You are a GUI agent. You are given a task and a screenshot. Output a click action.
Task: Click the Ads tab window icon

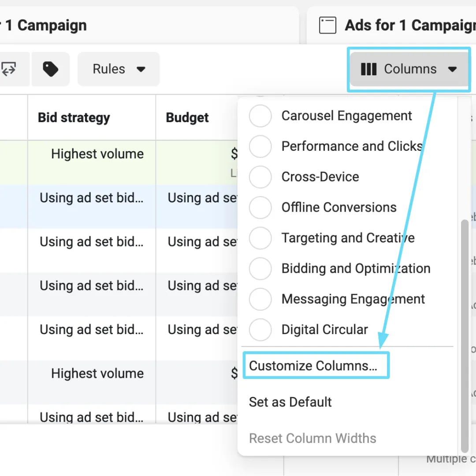click(x=327, y=26)
